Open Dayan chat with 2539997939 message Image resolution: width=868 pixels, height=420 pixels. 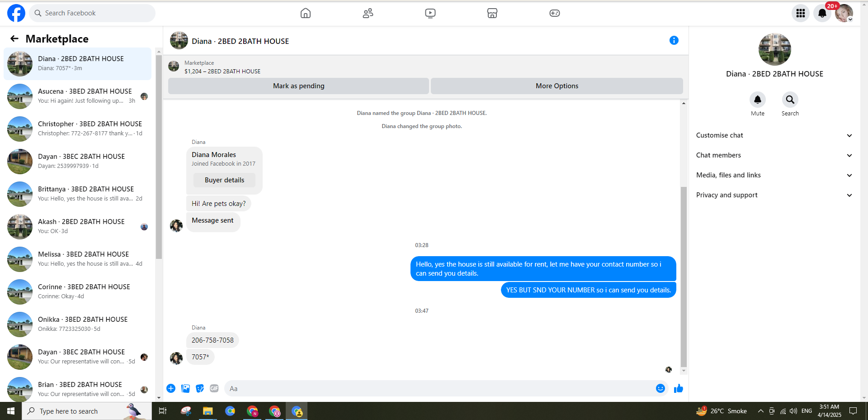coord(78,162)
